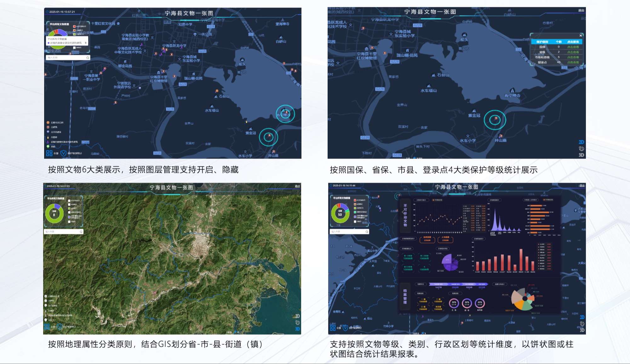630x364 pixels.
Task: Click 点击查看 link for 登录点 row
Action: click(573, 62)
